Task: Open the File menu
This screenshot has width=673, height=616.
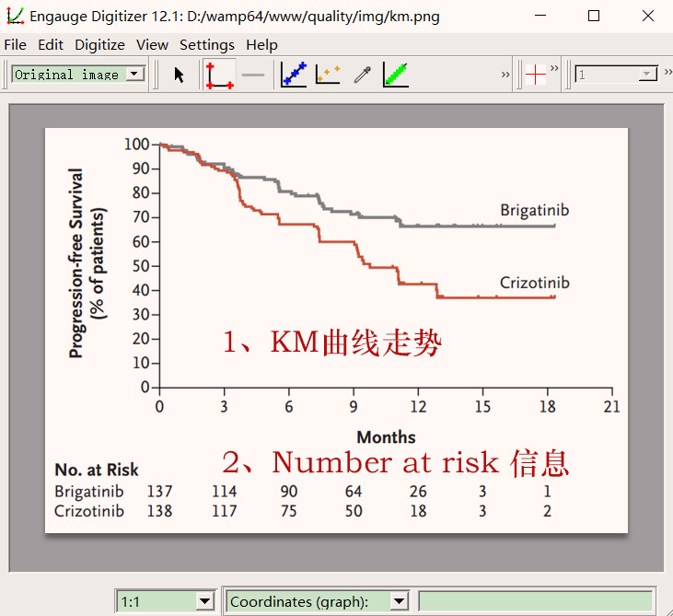Action: tap(15, 44)
